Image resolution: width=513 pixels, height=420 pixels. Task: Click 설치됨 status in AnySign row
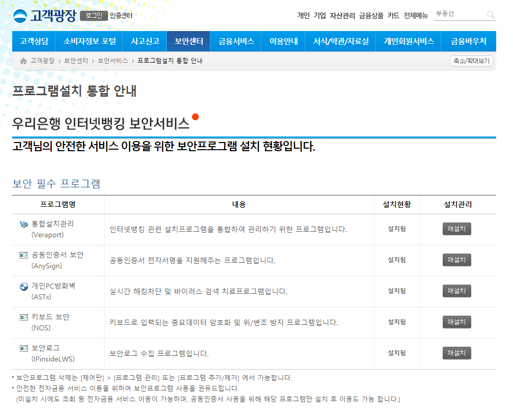click(x=397, y=260)
